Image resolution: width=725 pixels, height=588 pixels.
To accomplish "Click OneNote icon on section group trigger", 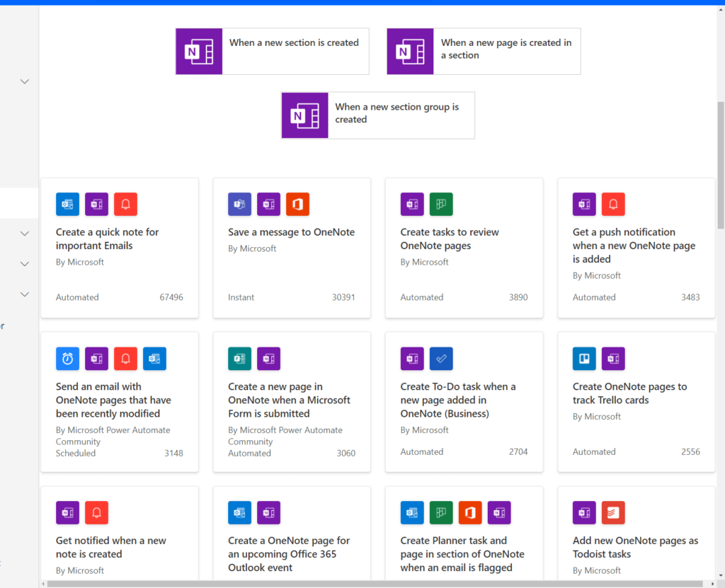I will tap(304, 115).
